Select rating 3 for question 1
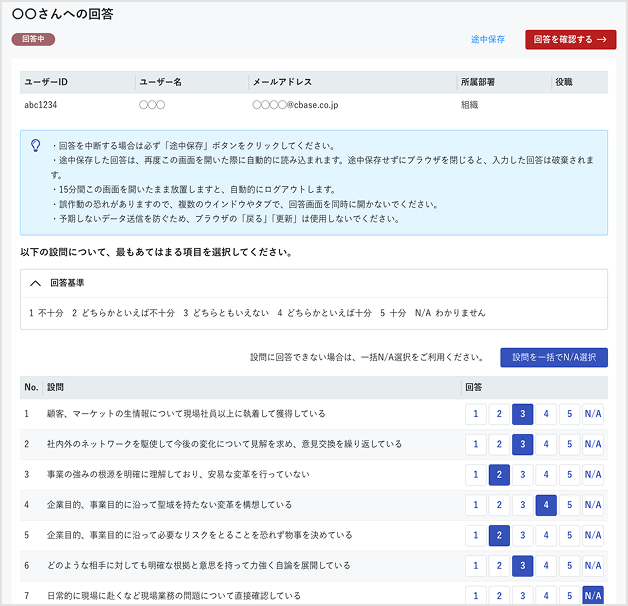Screen dimensions: 628x606 coord(522,414)
